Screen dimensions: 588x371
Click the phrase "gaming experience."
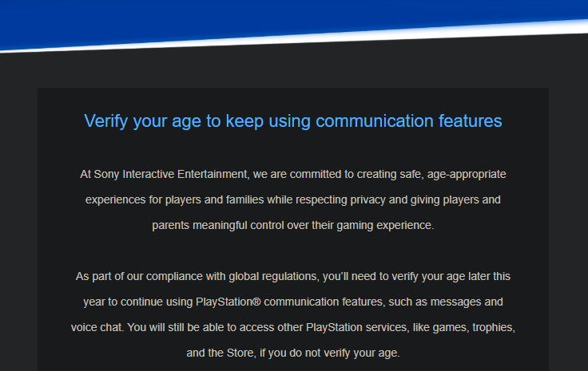tap(388, 225)
